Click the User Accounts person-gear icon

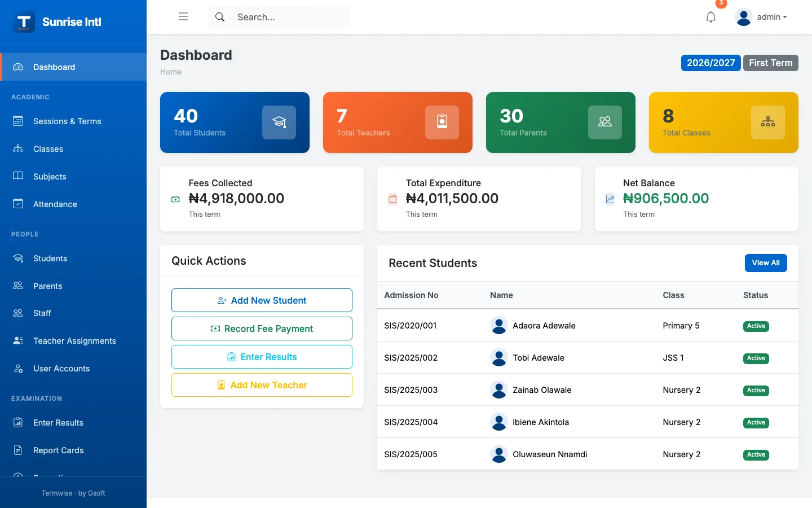click(18, 368)
